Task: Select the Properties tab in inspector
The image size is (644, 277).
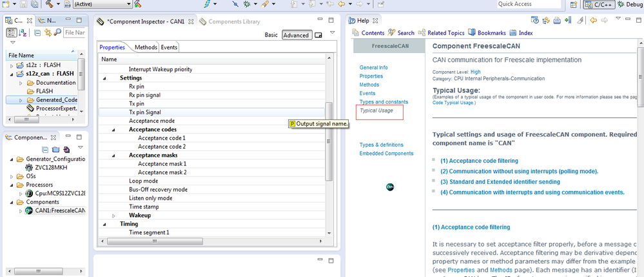Action: pos(112,47)
